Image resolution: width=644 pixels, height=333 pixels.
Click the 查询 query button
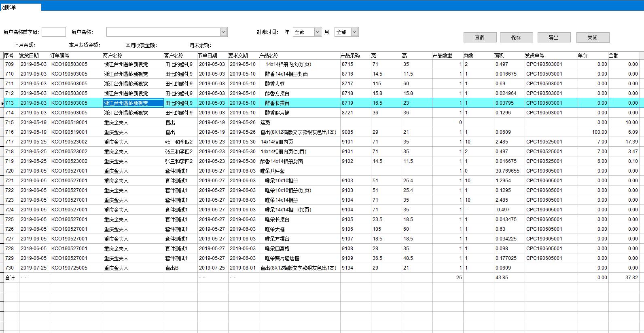click(479, 38)
